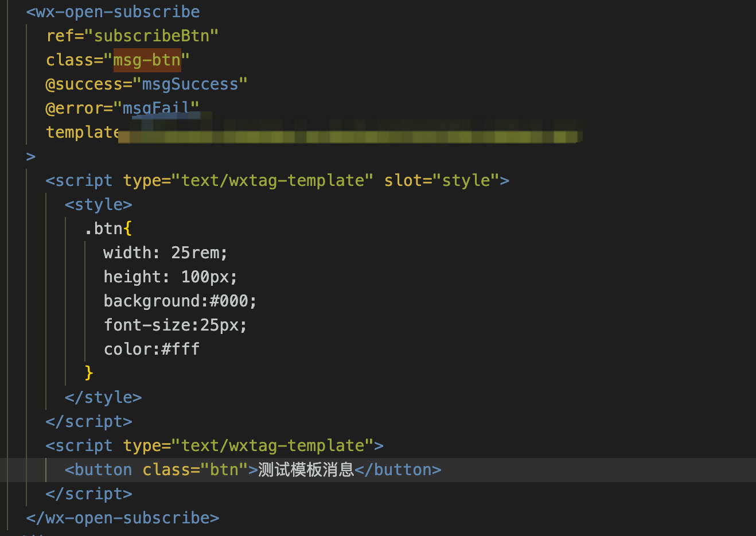Screen dimensions: 756x536
Task: Click the class="btn" attribute on the button
Action: click(x=195, y=469)
